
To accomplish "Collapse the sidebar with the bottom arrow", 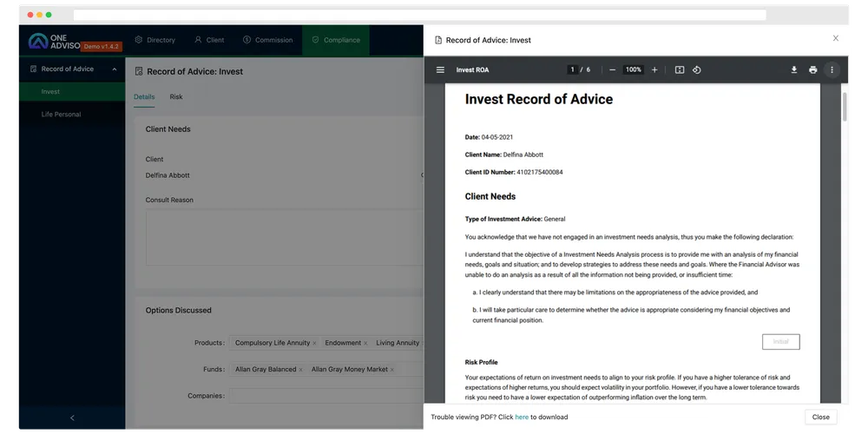I will 72,418.
